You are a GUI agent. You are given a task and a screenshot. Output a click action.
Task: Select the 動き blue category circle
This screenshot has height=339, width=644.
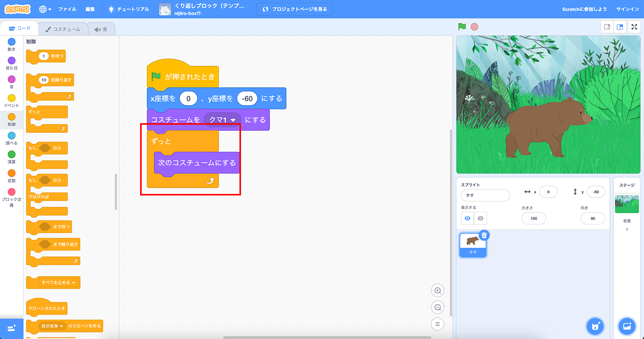pos(12,42)
